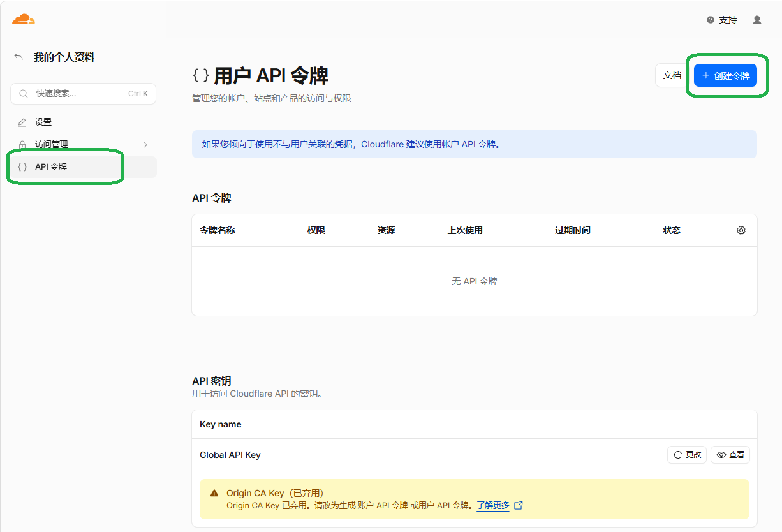This screenshot has height=532, width=782.
Task: Click the 支持 help icon
Action: [711, 20]
